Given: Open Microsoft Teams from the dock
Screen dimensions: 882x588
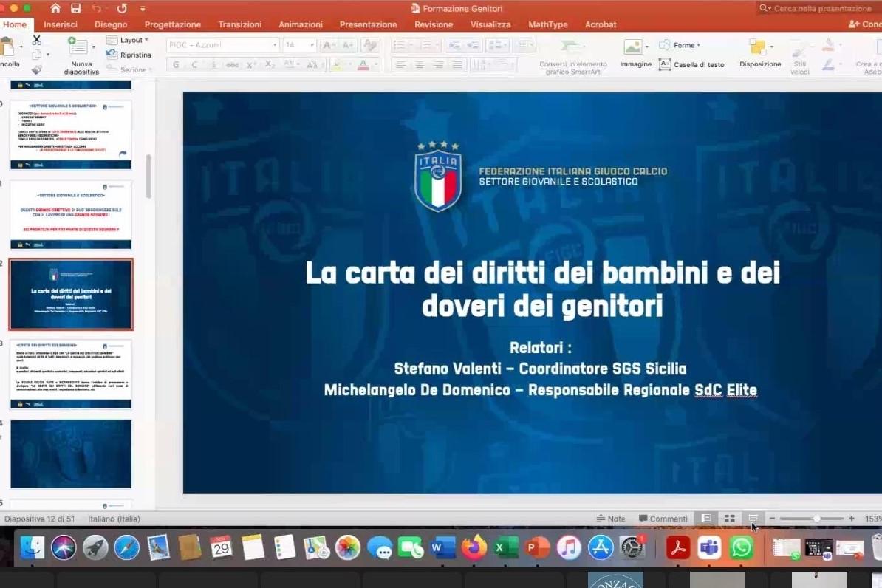Looking at the screenshot, I should pos(710,547).
